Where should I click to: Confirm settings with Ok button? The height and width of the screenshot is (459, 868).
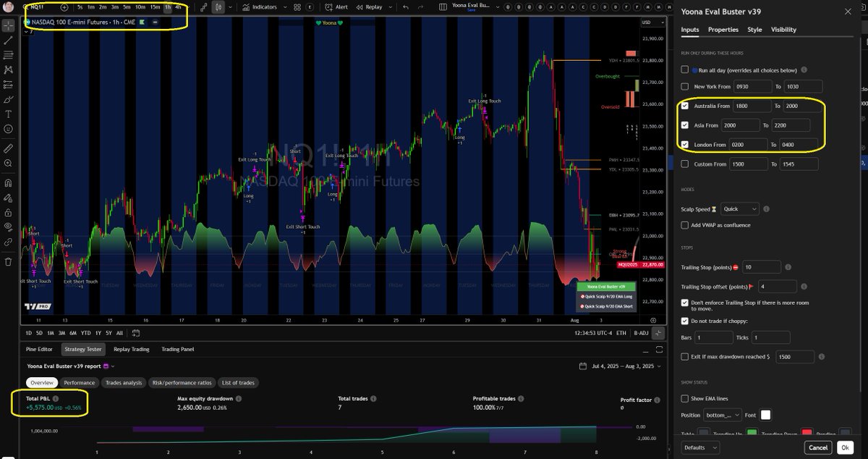[844, 448]
